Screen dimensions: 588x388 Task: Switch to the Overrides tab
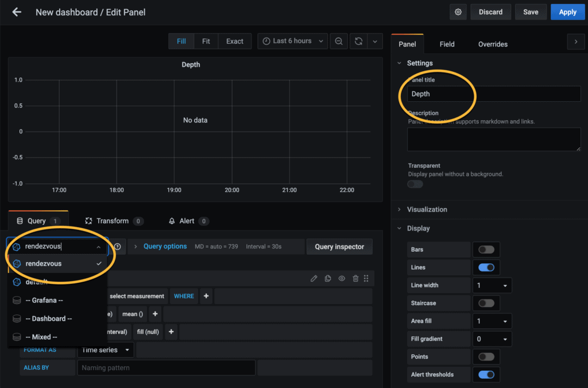point(493,44)
